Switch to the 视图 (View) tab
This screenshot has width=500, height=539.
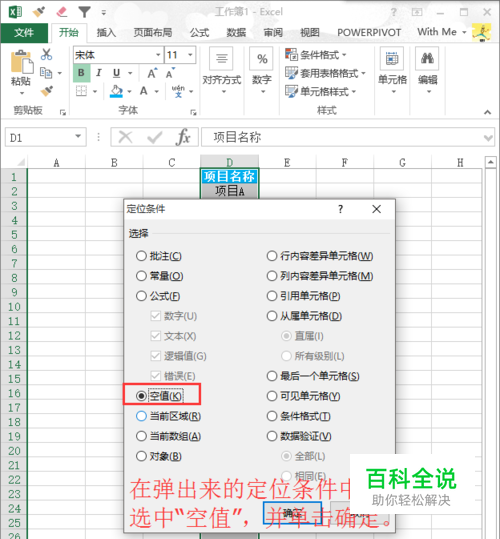pos(310,33)
